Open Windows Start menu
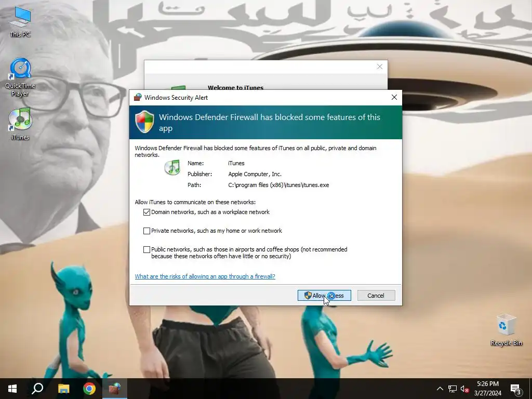This screenshot has width=532, height=399. 12,389
